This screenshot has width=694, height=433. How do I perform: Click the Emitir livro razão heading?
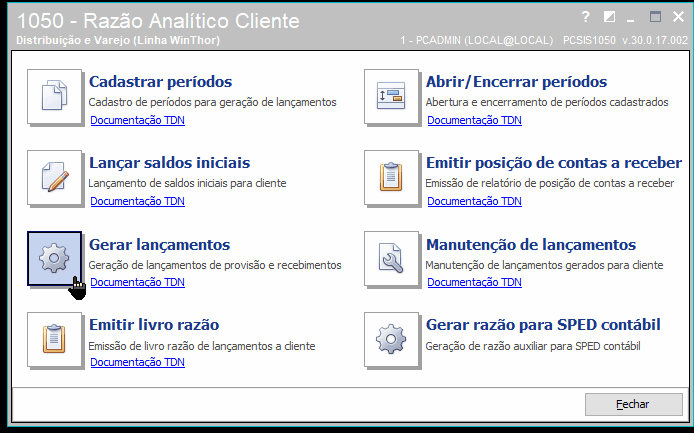[154, 325]
